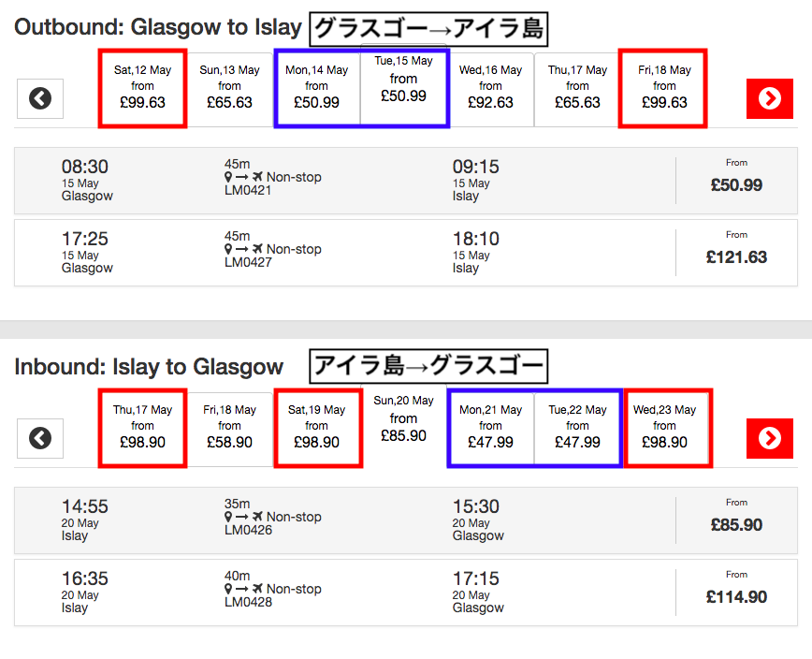Click the outbound previous dates arrow
The image size is (812, 659).
click(x=40, y=98)
